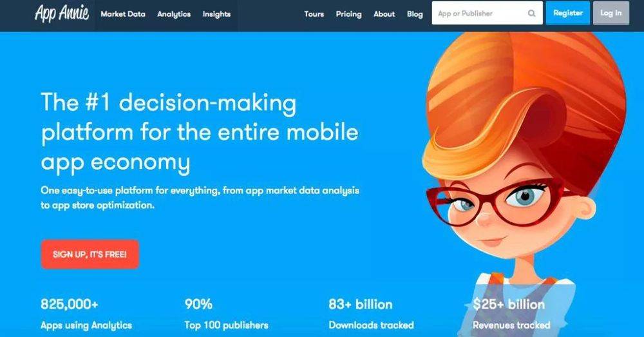The height and width of the screenshot is (337, 644).
Task: Click the $25+ billion Revenues tracked stat
Action: click(x=511, y=314)
